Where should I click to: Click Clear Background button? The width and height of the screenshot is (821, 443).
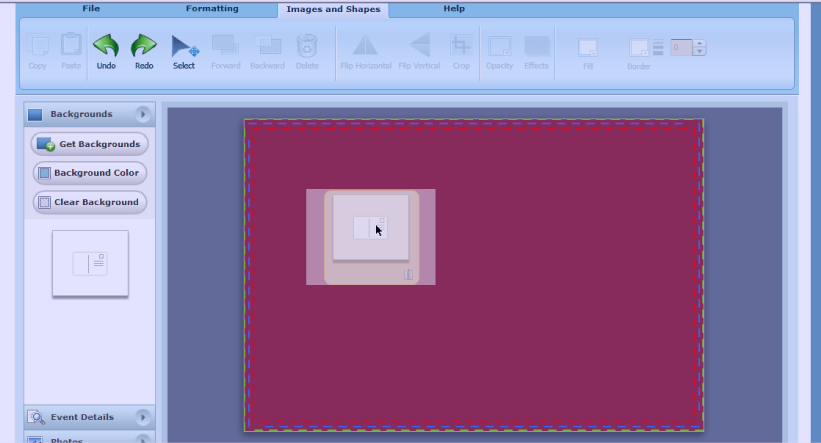coord(90,202)
